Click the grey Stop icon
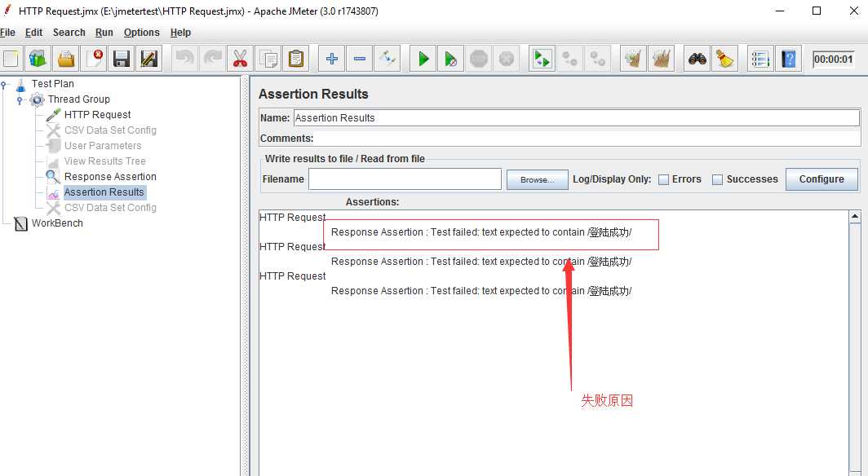This screenshot has width=868, height=476. coord(479,58)
